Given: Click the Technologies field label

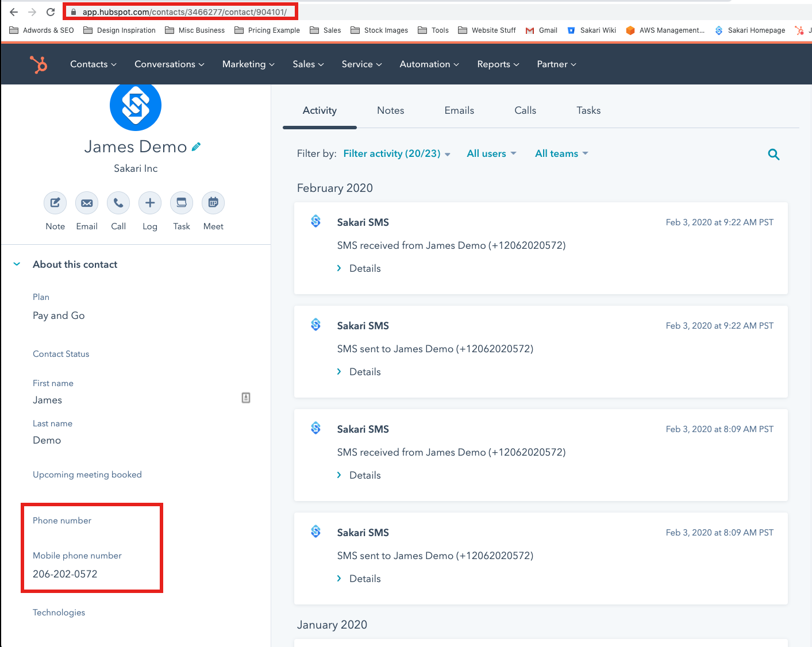Looking at the screenshot, I should [59, 613].
